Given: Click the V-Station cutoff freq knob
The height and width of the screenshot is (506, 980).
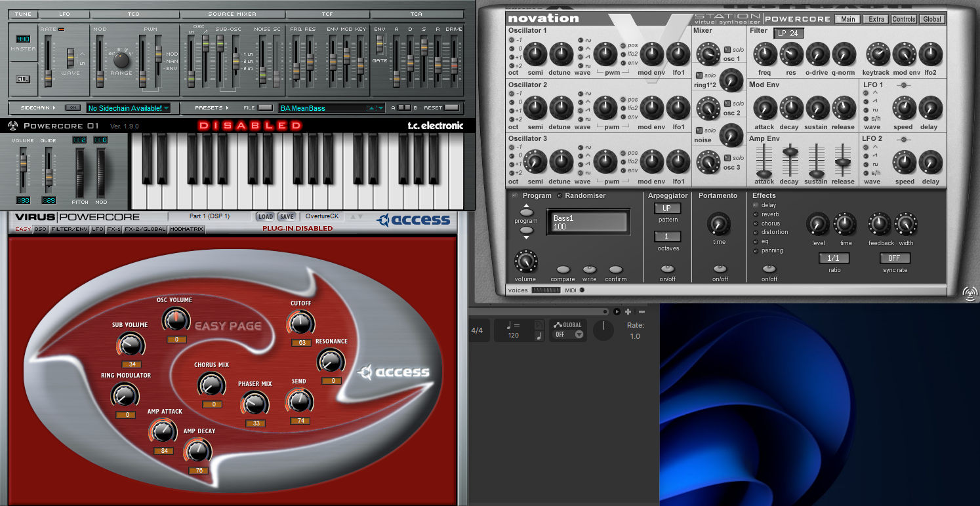Looking at the screenshot, I should click(x=764, y=55).
